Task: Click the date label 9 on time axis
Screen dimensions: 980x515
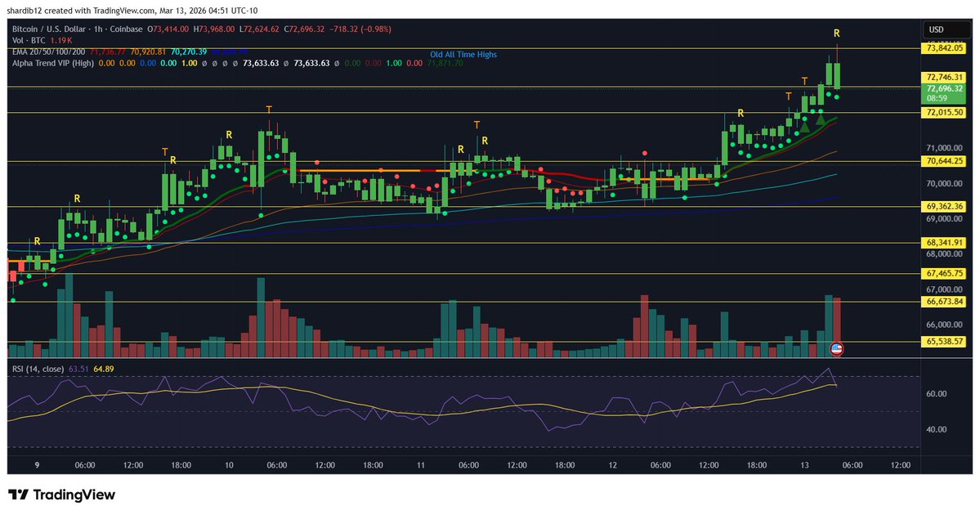Action: 37,465
